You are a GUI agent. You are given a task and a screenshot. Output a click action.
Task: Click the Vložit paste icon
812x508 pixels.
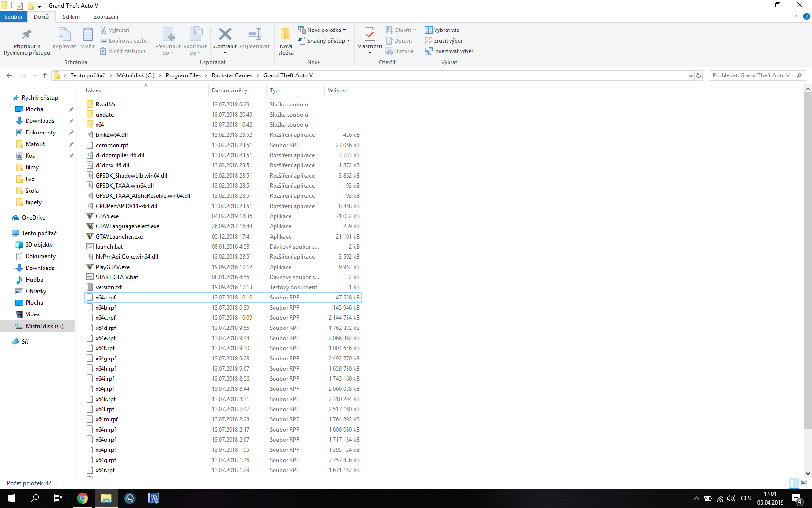(x=87, y=38)
